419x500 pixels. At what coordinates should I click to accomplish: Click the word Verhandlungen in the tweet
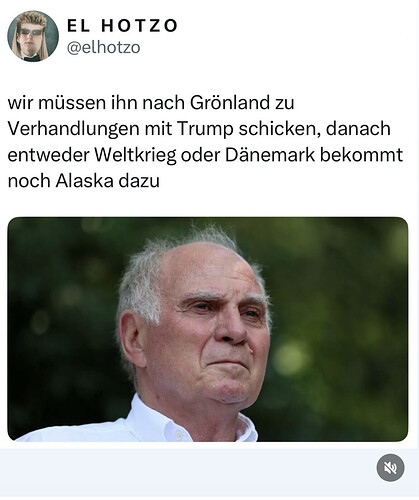point(73,129)
